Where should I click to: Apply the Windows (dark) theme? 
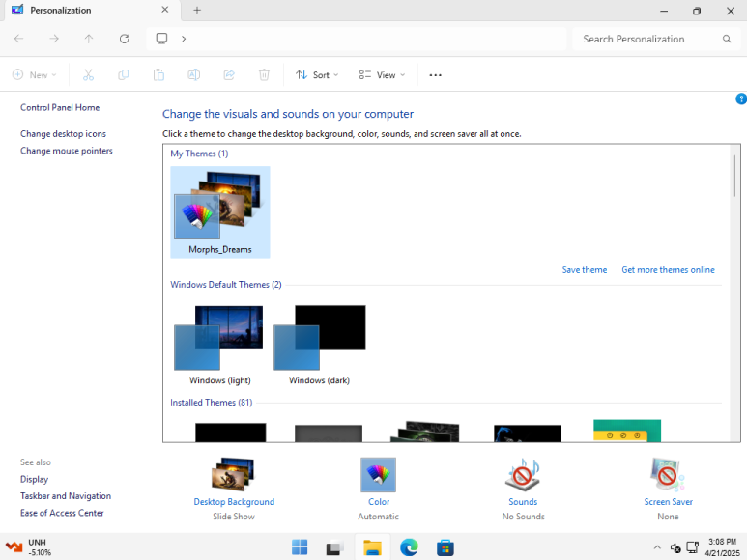(320, 345)
